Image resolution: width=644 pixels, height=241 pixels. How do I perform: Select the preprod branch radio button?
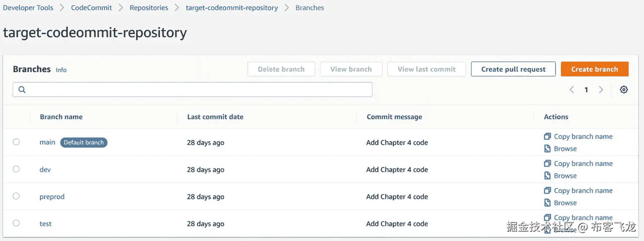click(x=16, y=197)
